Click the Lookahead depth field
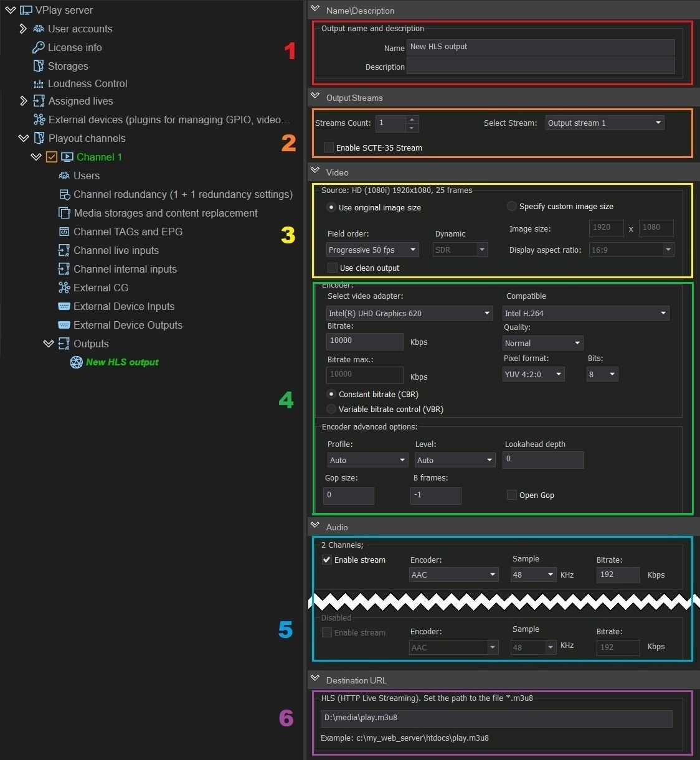 click(x=543, y=459)
